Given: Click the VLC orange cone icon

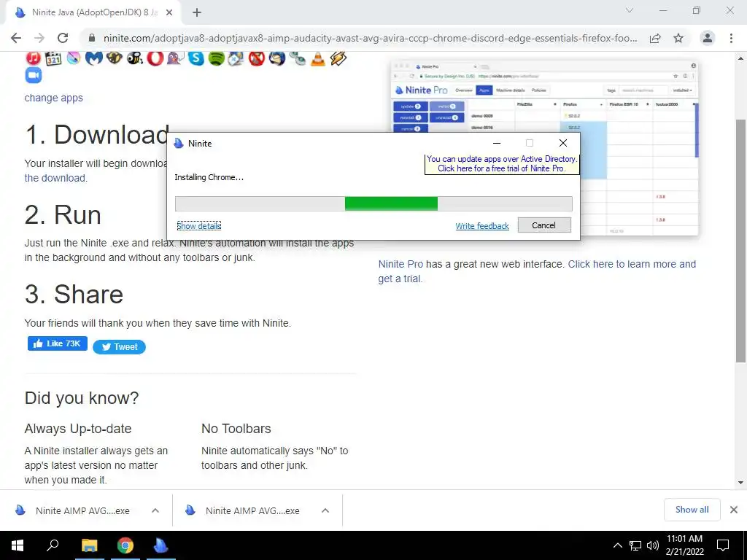Looking at the screenshot, I should pyautogui.click(x=318, y=58).
